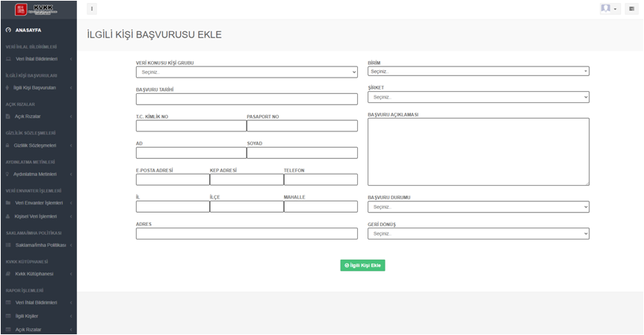Click the Başvuru Açıklaması text area
644x335 pixels.
coord(478,151)
